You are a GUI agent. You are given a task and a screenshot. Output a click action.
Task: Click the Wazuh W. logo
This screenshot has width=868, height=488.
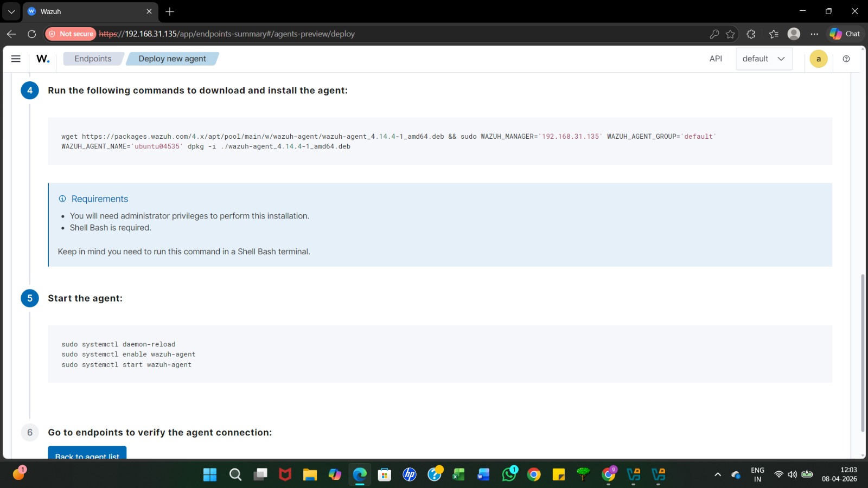43,59
